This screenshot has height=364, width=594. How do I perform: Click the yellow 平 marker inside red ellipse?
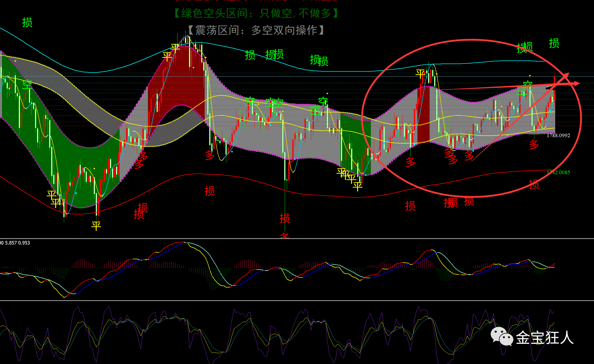[420, 74]
